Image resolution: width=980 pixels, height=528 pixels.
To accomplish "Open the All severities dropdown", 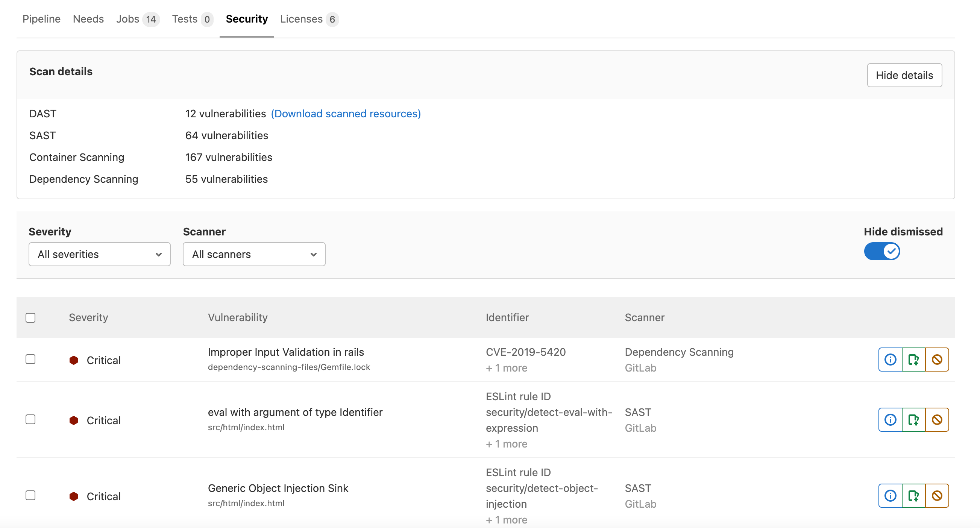I will tap(99, 254).
